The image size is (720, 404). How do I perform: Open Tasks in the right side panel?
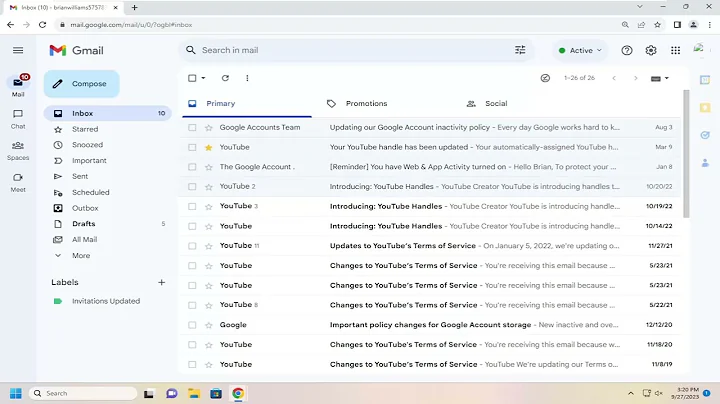tap(705, 135)
